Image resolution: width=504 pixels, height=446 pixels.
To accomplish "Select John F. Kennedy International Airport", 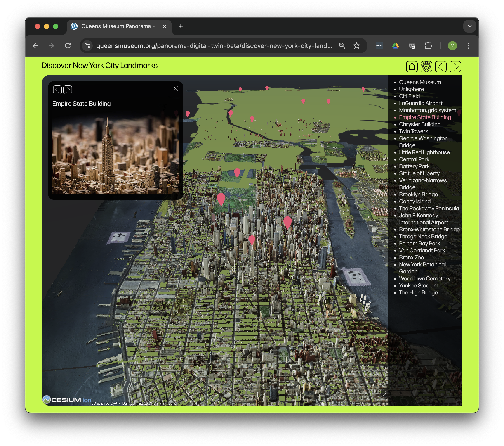I will point(423,219).
